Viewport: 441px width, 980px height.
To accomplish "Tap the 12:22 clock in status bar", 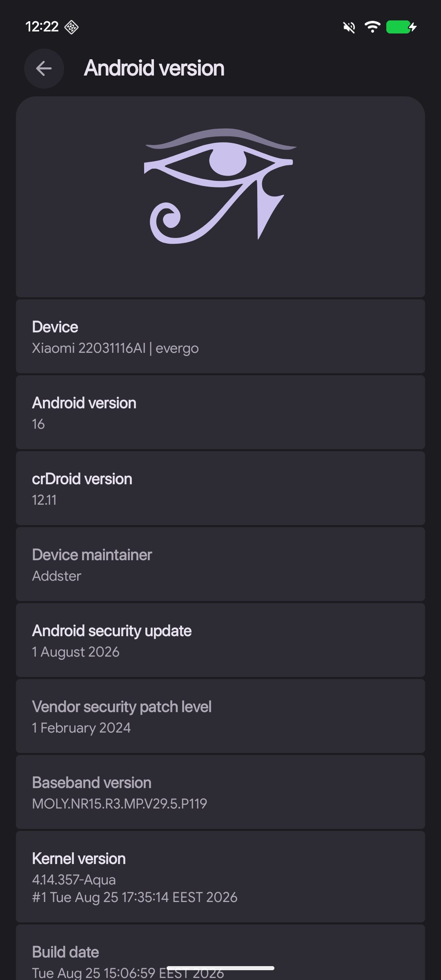I will point(42,27).
